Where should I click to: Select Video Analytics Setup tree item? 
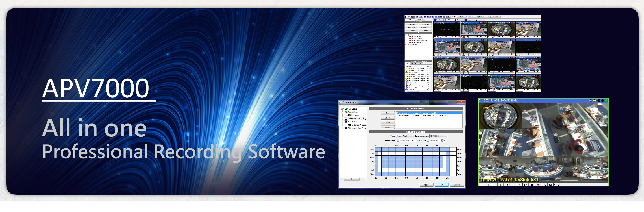pos(357,128)
